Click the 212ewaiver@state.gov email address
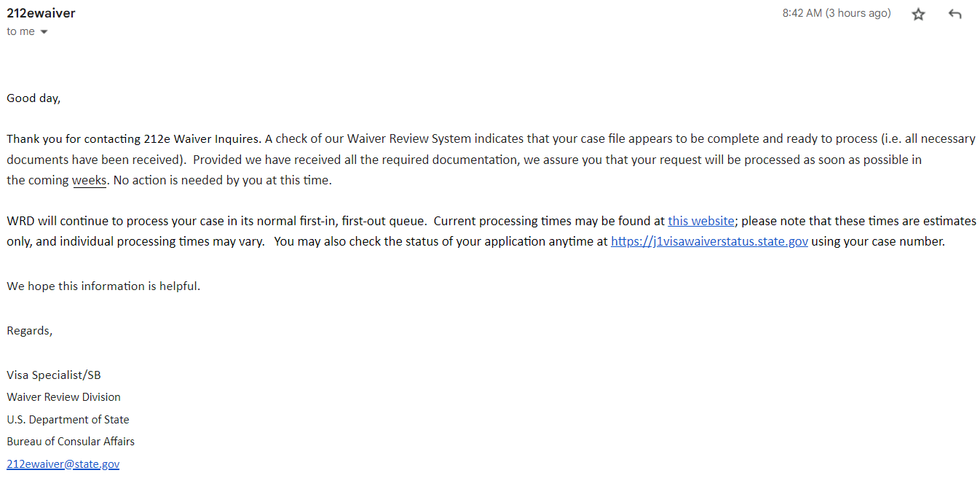The width and height of the screenshot is (980, 481). (63, 464)
